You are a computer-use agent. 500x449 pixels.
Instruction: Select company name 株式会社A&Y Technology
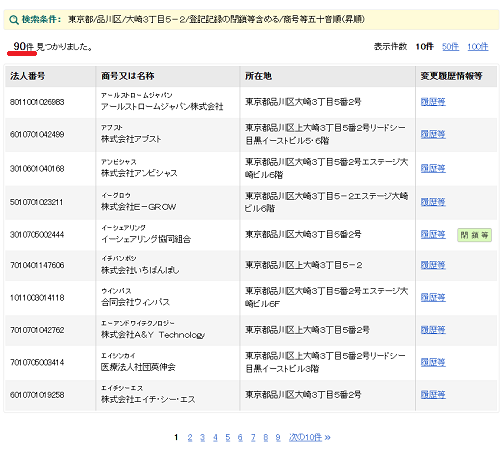click(x=153, y=335)
